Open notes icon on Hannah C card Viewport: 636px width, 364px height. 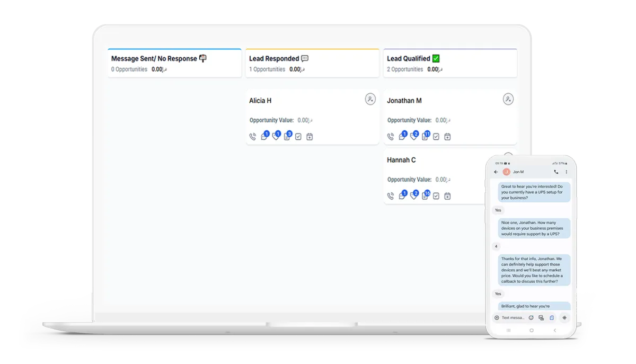tap(425, 195)
